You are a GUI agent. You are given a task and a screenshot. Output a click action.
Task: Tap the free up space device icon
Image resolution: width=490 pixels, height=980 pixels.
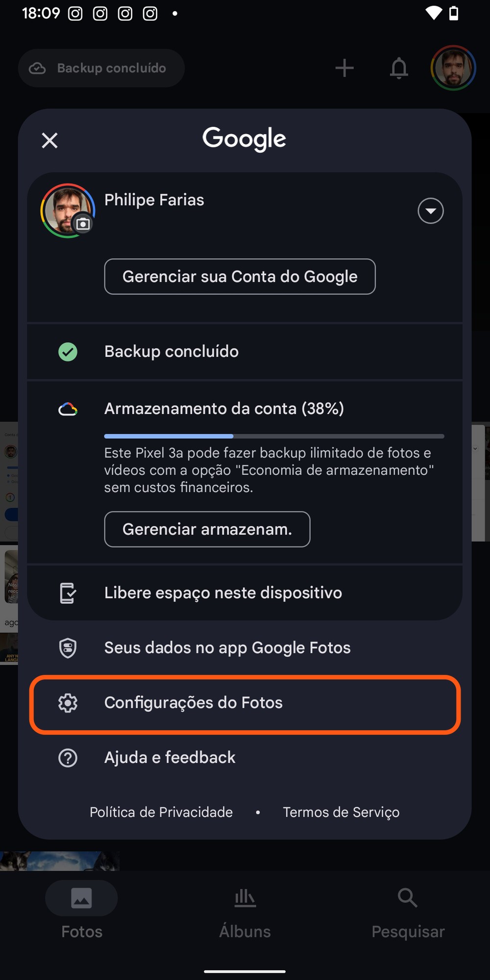[68, 593]
